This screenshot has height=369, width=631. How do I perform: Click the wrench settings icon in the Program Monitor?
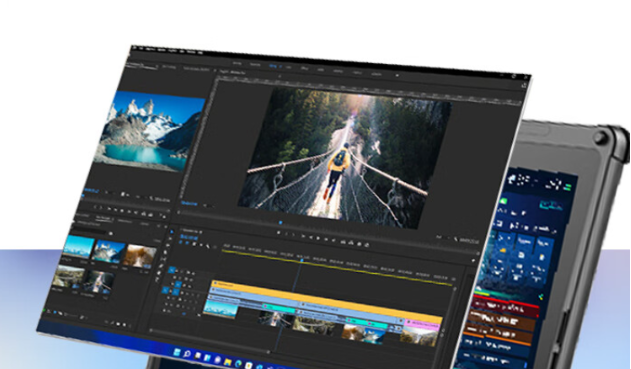click(x=456, y=240)
